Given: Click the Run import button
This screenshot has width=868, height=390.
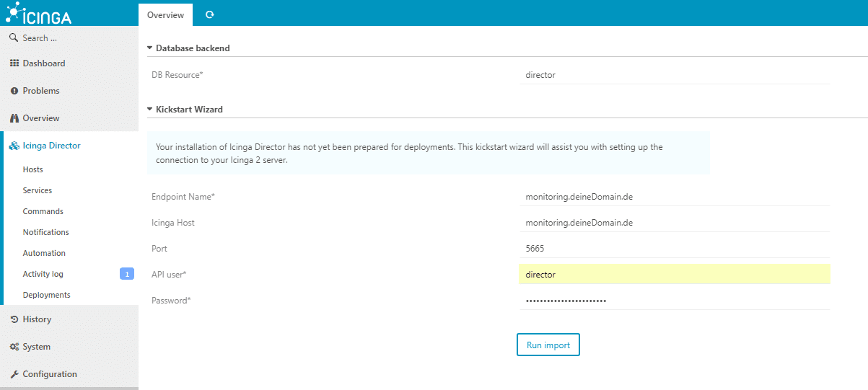Looking at the screenshot, I should [548, 345].
